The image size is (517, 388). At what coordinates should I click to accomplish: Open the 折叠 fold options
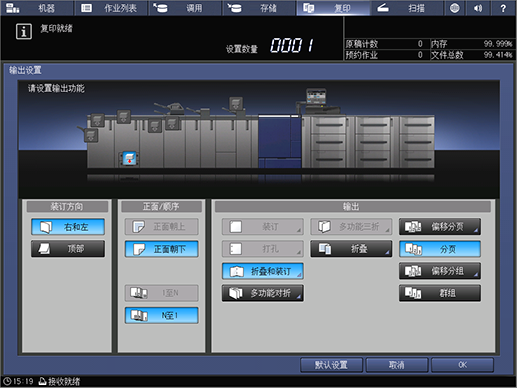(x=351, y=249)
